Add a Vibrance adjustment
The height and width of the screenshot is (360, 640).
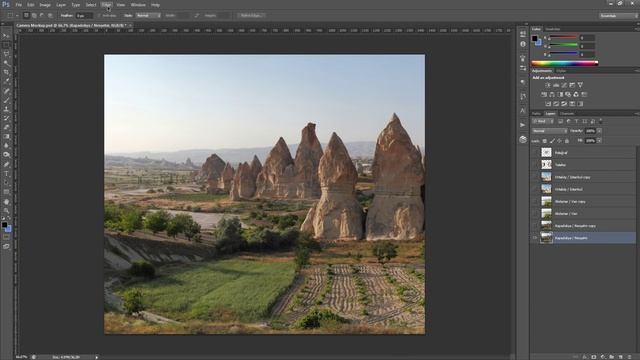point(580,85)
